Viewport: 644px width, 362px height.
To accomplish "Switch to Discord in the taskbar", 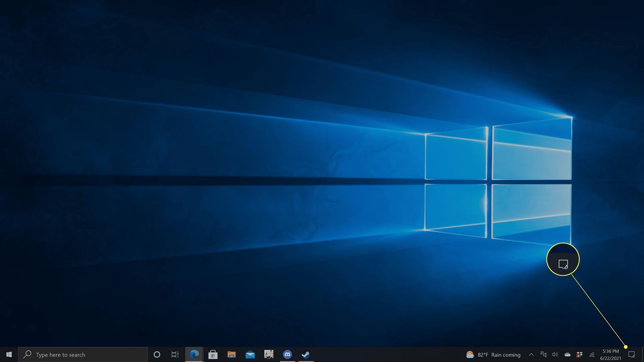I will point(287,355).
